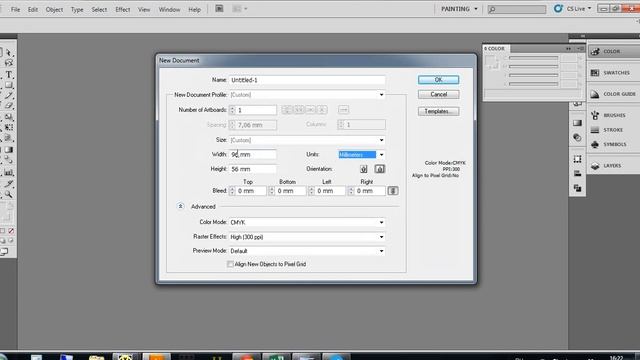Select the Eraser tool
This screenshot has height=360, width=640.
(9, 106)
